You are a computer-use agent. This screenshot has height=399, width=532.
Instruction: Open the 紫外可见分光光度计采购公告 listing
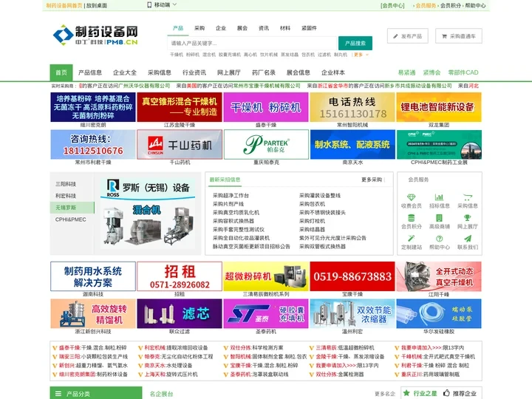tap(332, 238)
